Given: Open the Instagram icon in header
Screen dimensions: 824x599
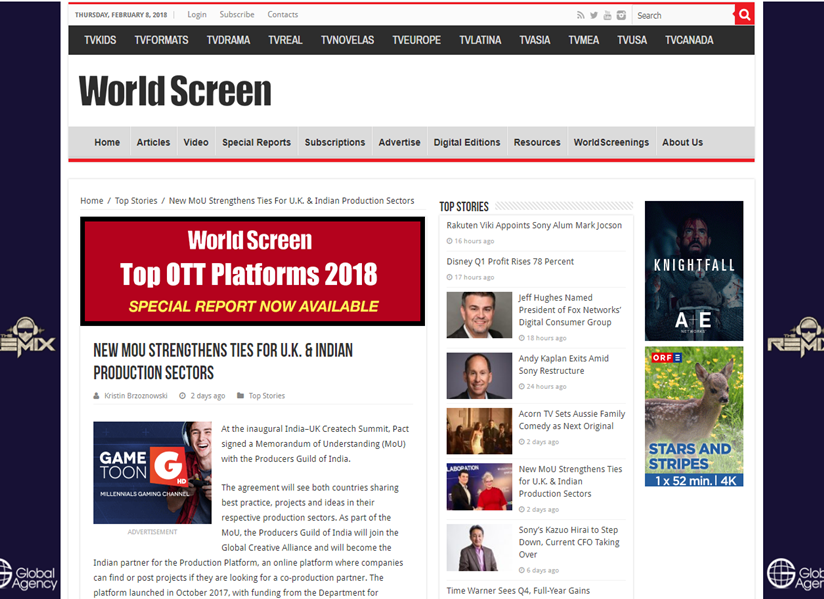Looking at the screenshot, I should [x=621, y=15].
